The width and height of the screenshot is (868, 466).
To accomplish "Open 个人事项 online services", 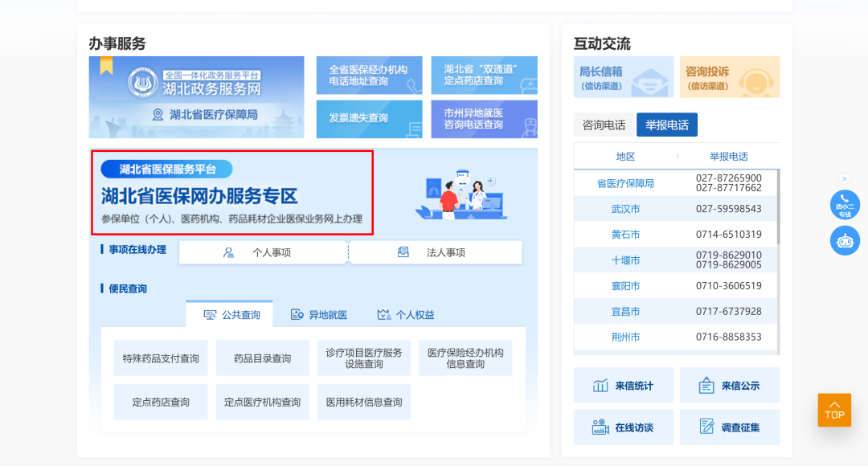I will 263,252.
